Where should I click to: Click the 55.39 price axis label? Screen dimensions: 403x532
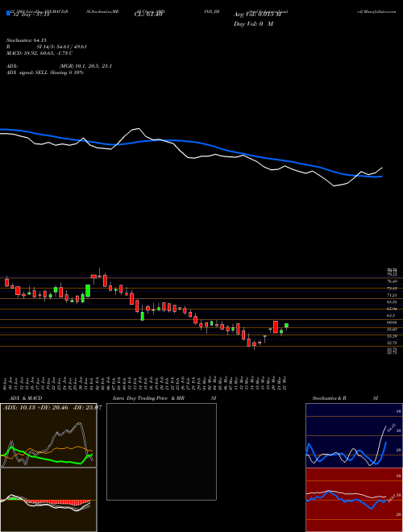pyautogui.click(x=392, y=335)
